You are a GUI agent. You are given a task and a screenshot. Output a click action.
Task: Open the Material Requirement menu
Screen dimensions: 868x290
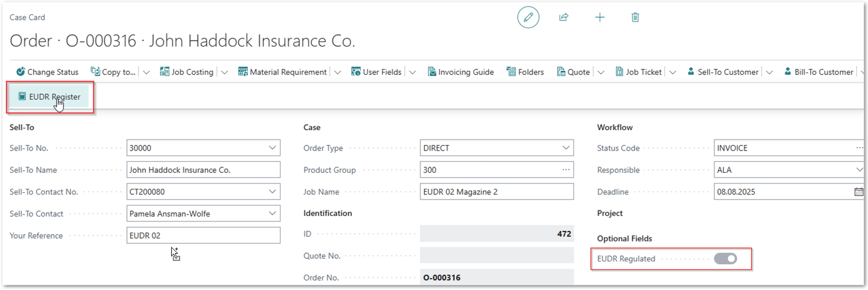coord(282,72)
